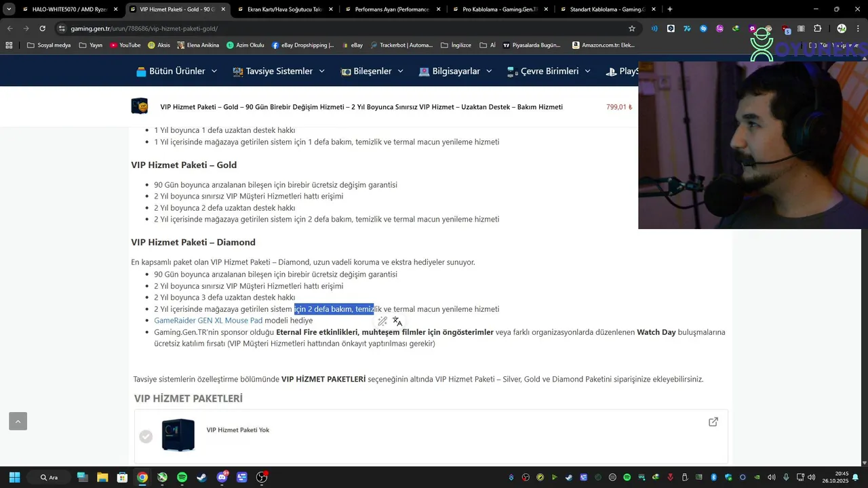Screen dimensions: 868x488
Task: Open OBS Studio from the taskbar
Action: pos(262,477)
